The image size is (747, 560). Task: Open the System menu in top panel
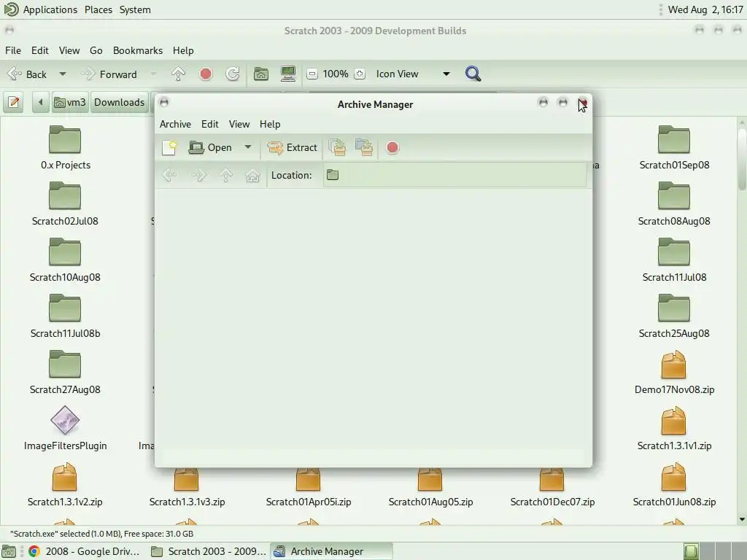click(x=135, y=9)
